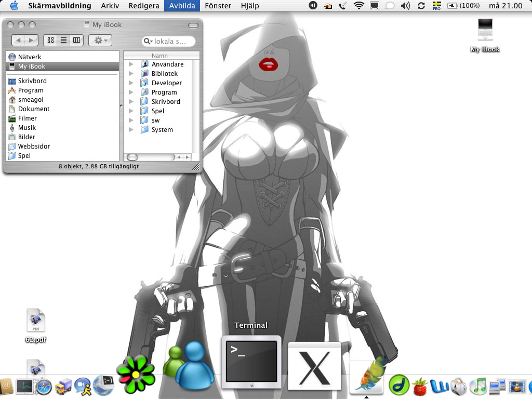Click the Swedish flag input menu icon
Image resolution: width=532 pixels, height=399 pixels.
(x=436, y=5)
